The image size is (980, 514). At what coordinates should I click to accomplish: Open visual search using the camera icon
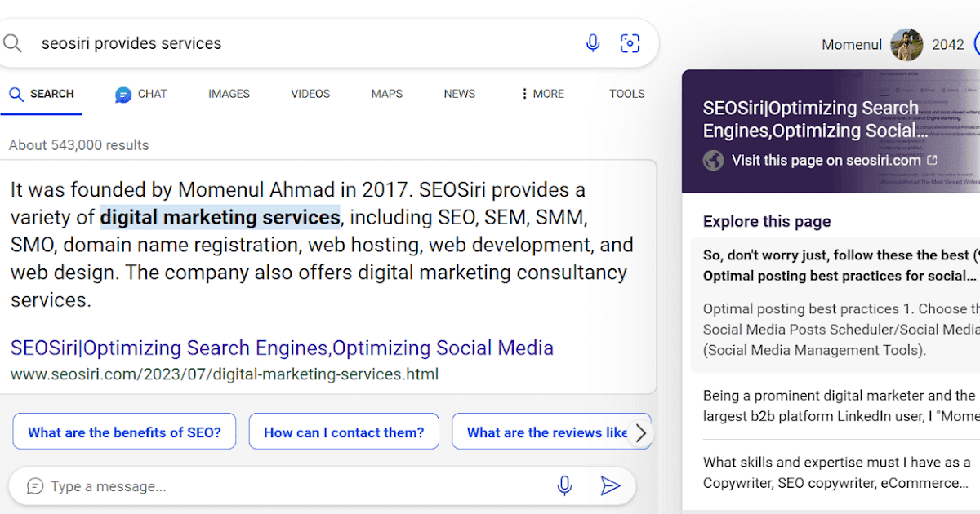(630, 42)
